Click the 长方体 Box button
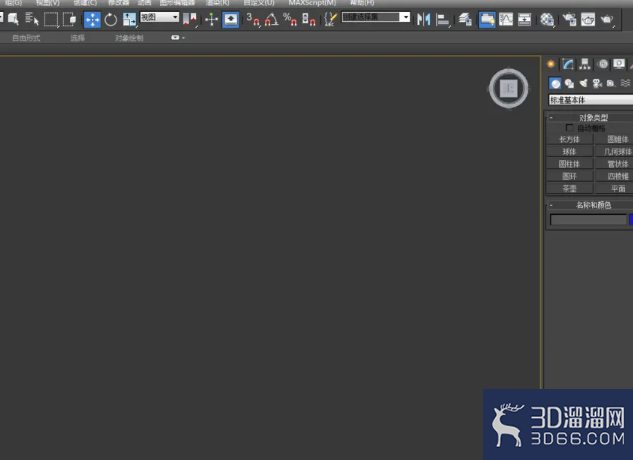The height and width of the screenshot is (460, 633). pos(570,139)
